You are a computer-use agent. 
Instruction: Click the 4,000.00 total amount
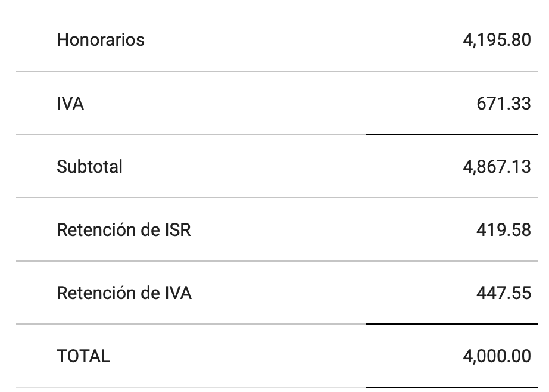pos(497,356)
